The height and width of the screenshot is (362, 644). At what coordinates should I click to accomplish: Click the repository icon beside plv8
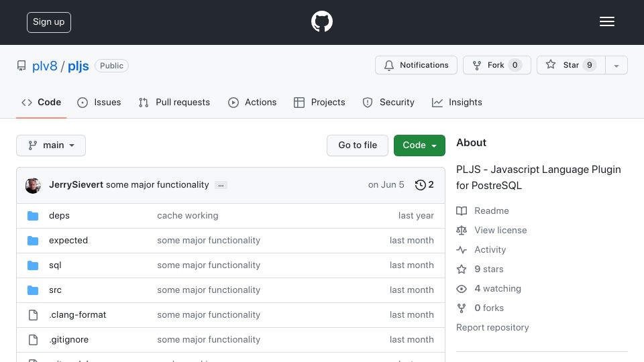(21, 66)
